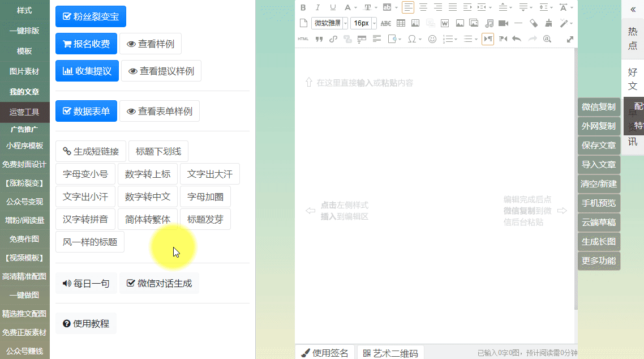
Task: Open multi-image upload icon
Action: 474,23
